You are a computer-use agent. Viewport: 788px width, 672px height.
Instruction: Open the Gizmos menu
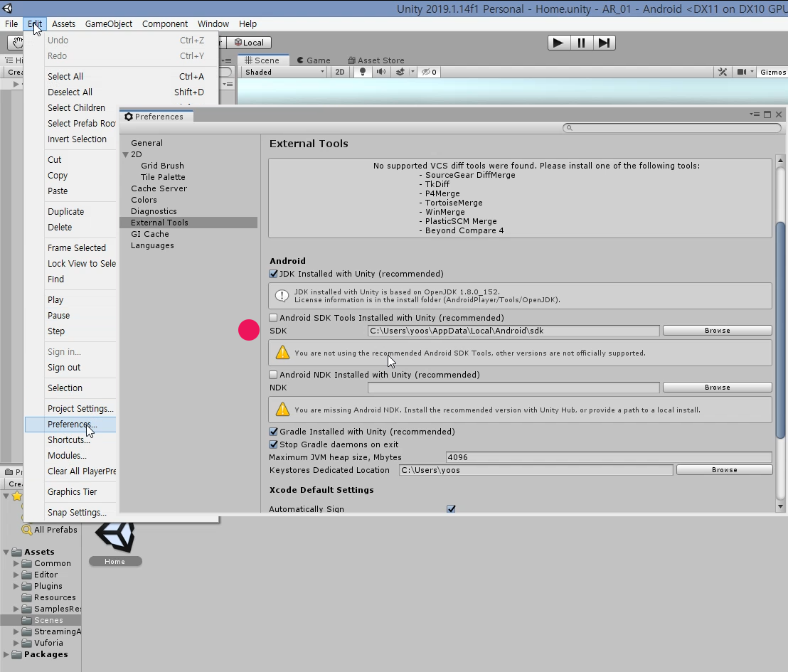[773, 72]
